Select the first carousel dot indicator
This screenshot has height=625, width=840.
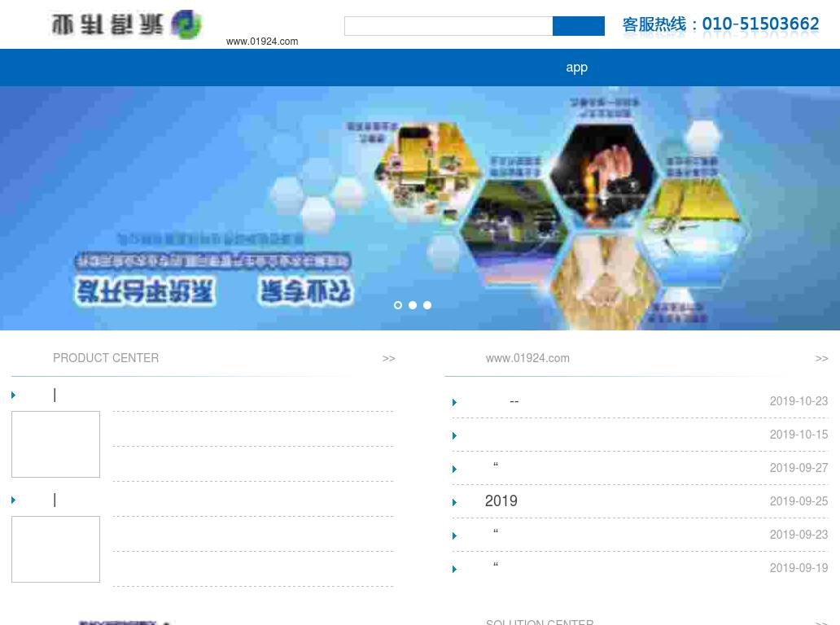(397, 305)
